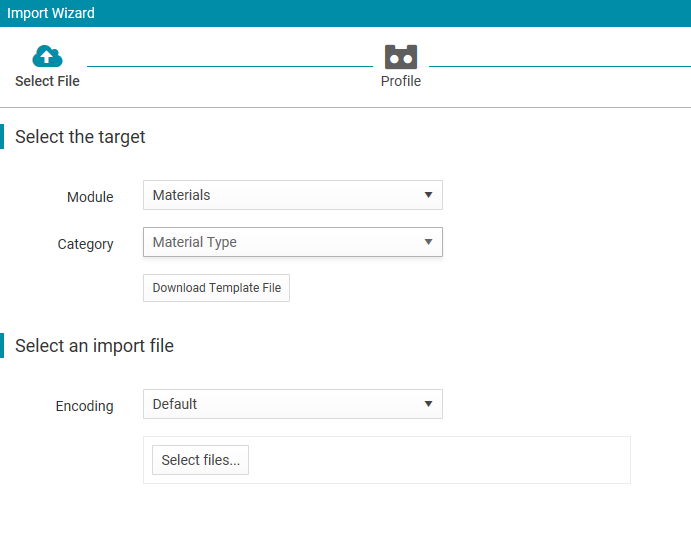Open the Encoding dropdown showing Default
Screen dimensions: 691x547
coord(293,404)
